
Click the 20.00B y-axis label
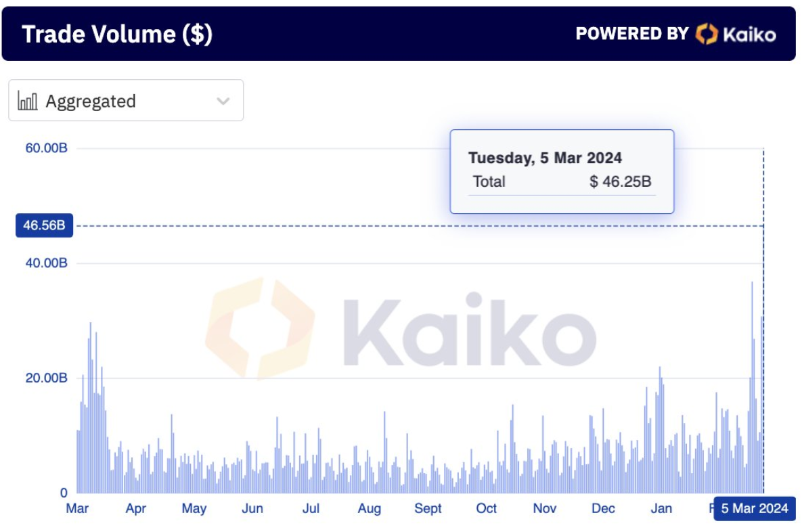point(46,378)
